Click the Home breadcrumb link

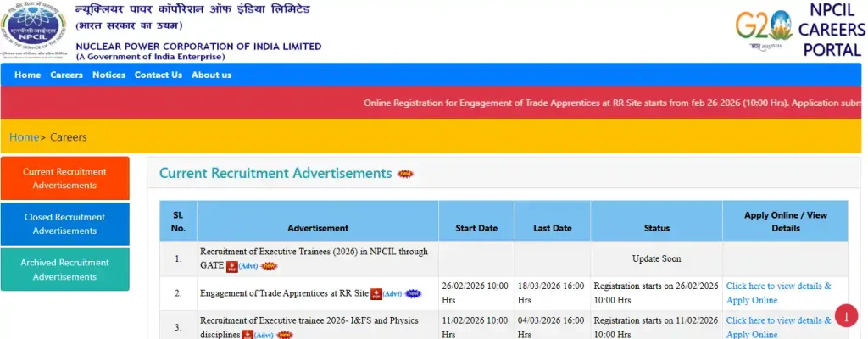(24, 137)
